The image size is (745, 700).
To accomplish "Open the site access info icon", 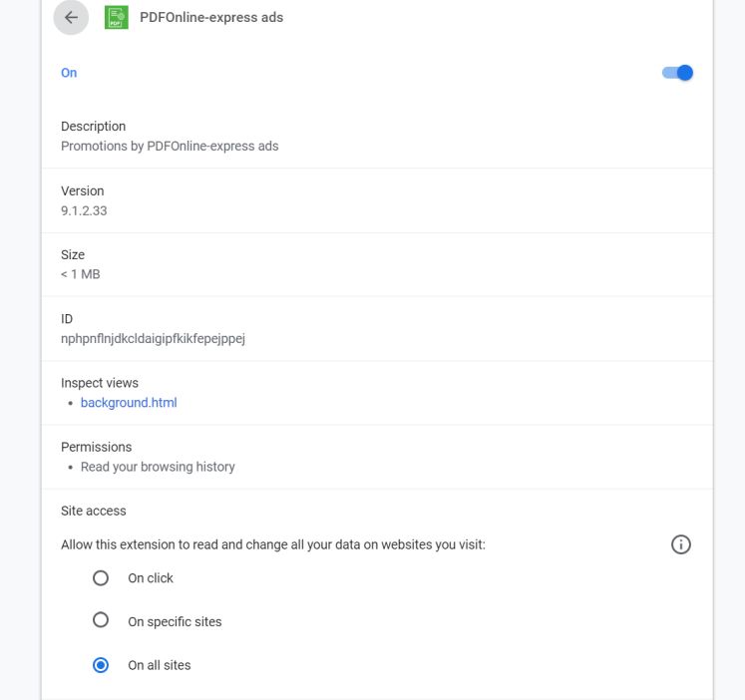I will (681, 544).
